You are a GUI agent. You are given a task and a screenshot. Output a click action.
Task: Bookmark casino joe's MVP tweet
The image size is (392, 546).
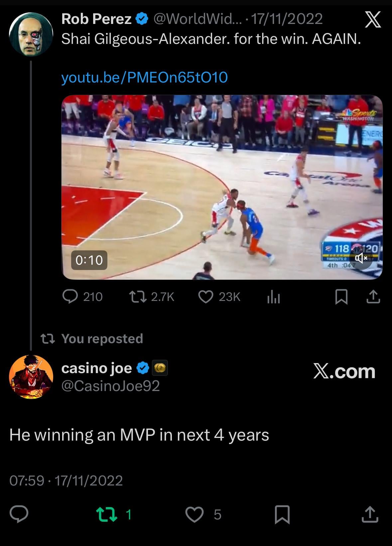282,514
